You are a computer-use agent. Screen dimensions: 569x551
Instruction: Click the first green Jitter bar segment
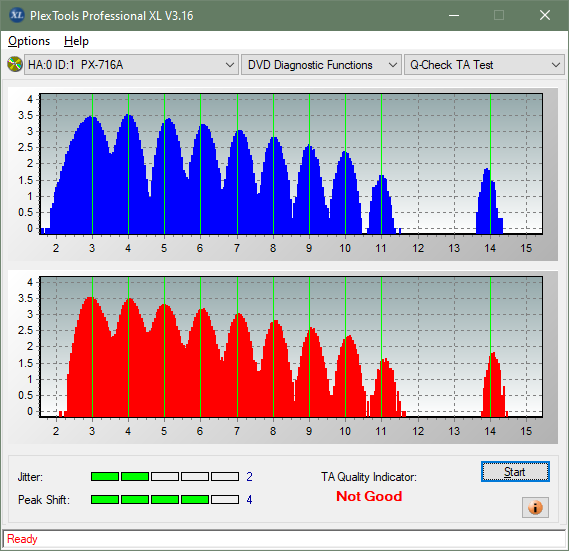(105, 477)
